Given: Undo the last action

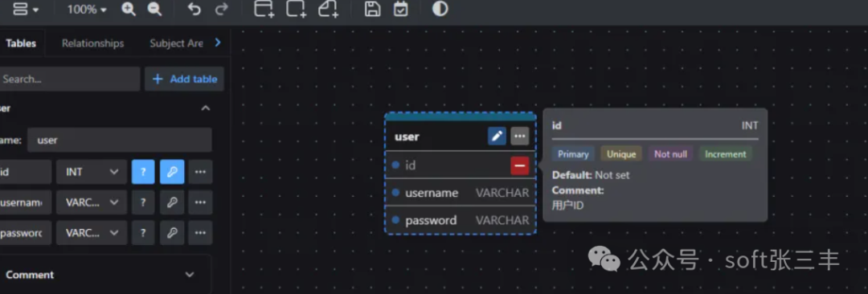Looking at the screenshot, I should click(194, 10).
